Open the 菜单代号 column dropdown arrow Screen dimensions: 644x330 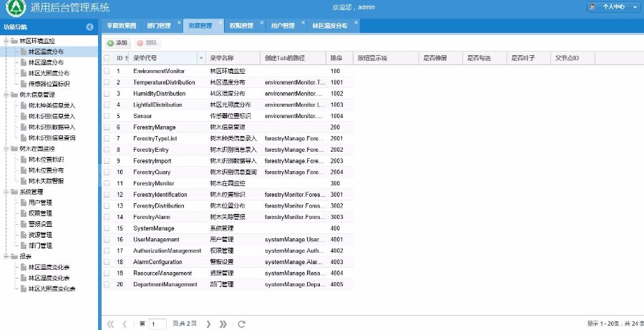pos(201,59)
